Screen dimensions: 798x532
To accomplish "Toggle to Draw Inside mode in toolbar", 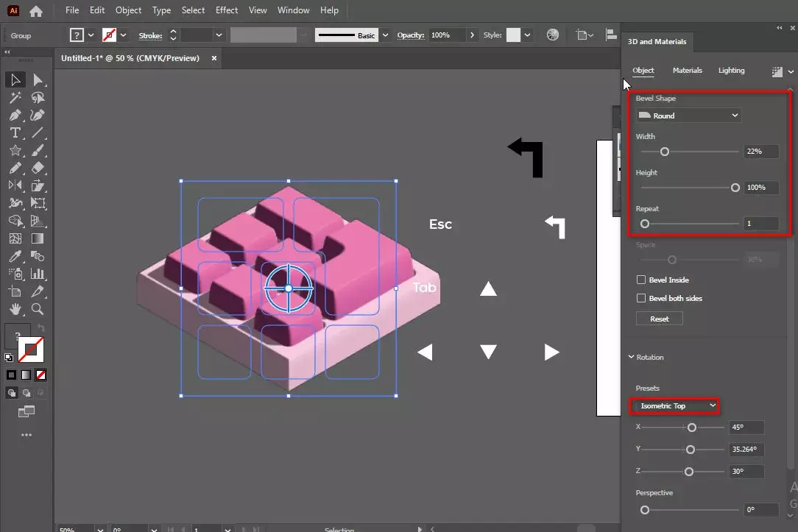I will tap(41, 393).
